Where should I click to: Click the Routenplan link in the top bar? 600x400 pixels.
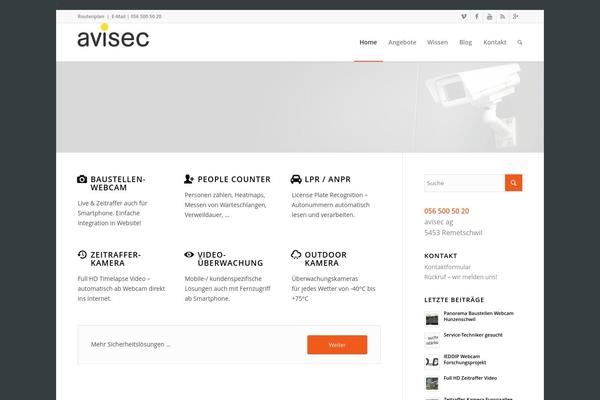(x=91, y=16)
